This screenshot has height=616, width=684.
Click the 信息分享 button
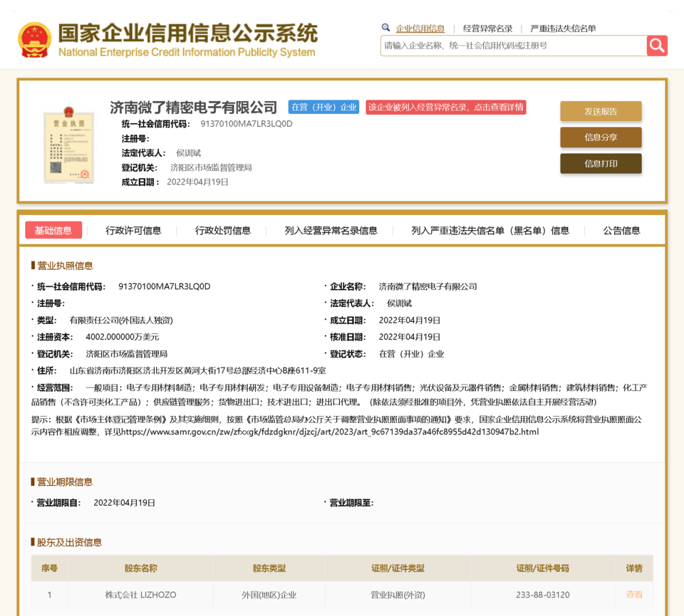(x=601, y=137)
